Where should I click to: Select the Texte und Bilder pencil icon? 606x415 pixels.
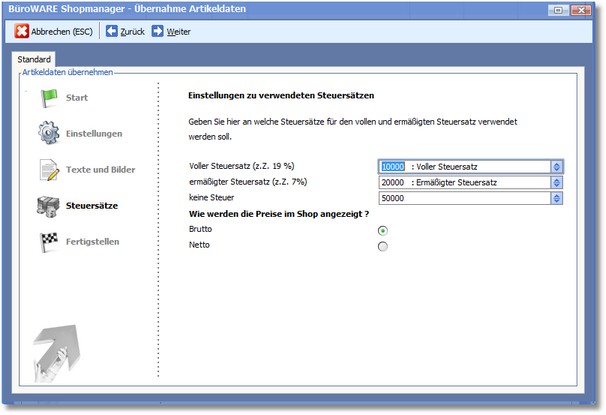pyautogui.click(x=50, y=169)
